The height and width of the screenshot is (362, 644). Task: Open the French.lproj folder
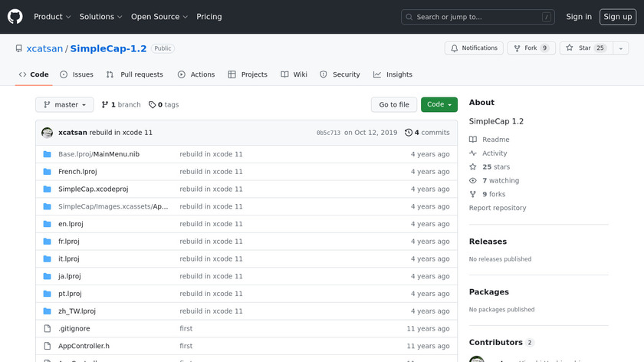click(x=77, y=172)
